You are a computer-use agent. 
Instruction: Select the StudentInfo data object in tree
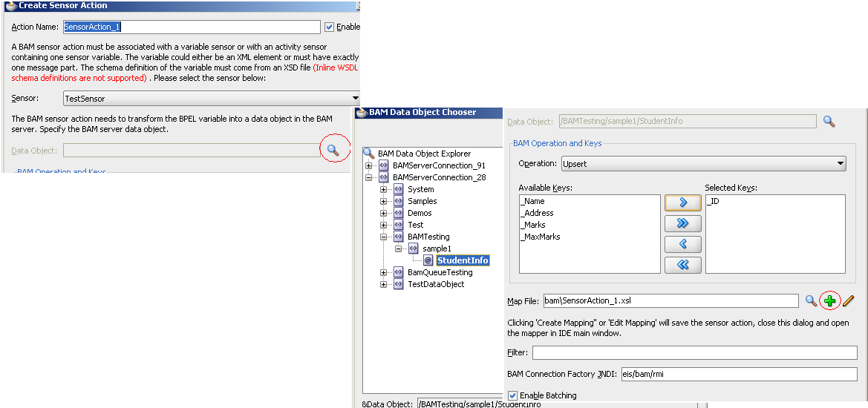[463, 260]
